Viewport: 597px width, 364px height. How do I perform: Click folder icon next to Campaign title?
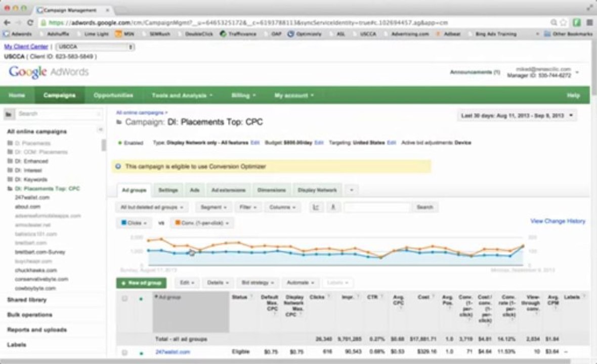119,122
